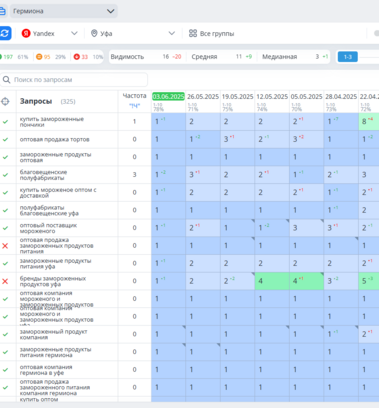Click checkmark for оптовая продажа замороженного питания компания гермиона
Viewport: 379px width, 408px height.
pyautogui.click(x=5, y=387)
